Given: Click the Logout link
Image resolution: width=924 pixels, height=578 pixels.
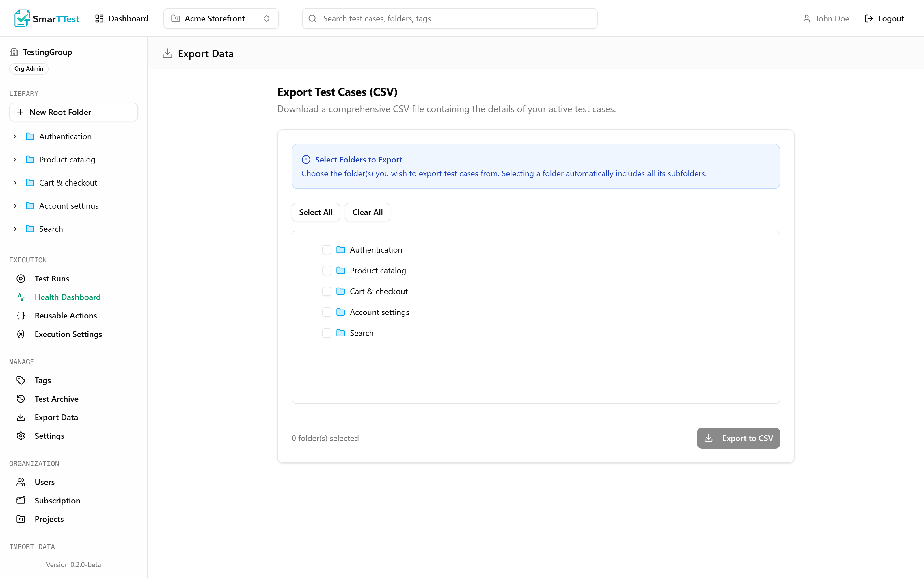Looking at the screenshot, I should click(x=884, y=18).
